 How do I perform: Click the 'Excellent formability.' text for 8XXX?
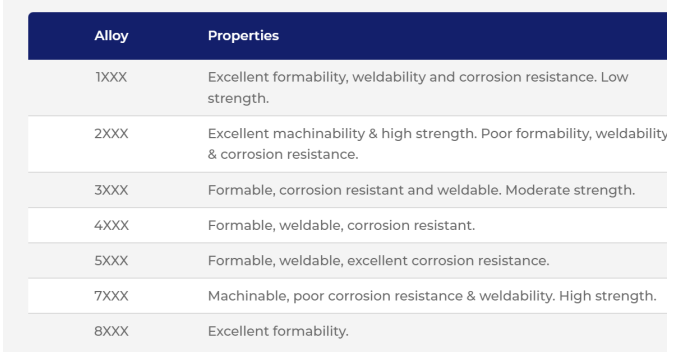pos(278,331)
